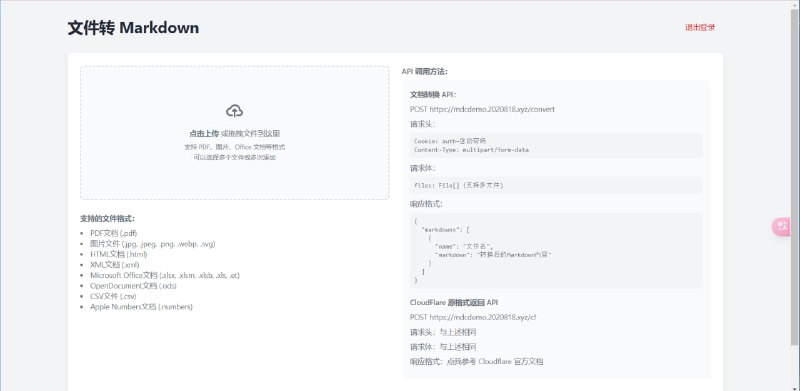Open the pink translate floating icon
The height and width of the screenshot is (391, 800).
781,226
